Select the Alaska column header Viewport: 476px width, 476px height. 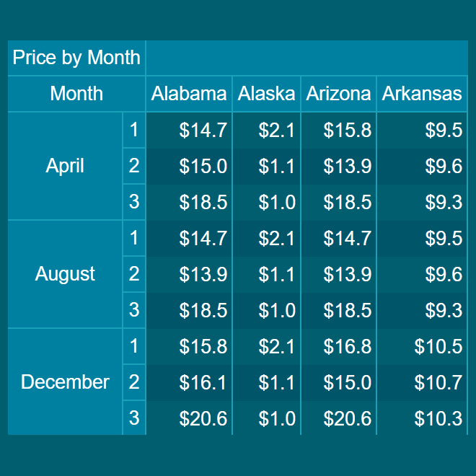(266, 94)
